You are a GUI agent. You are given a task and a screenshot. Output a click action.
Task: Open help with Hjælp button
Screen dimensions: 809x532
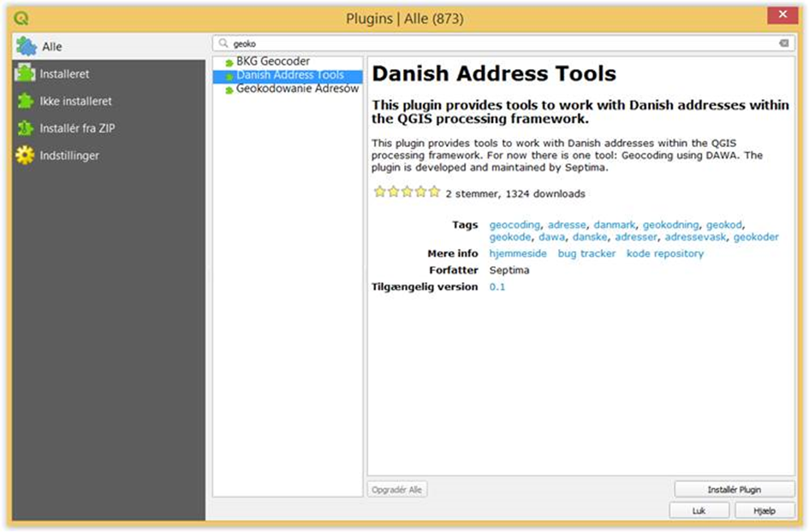(764, 511)
